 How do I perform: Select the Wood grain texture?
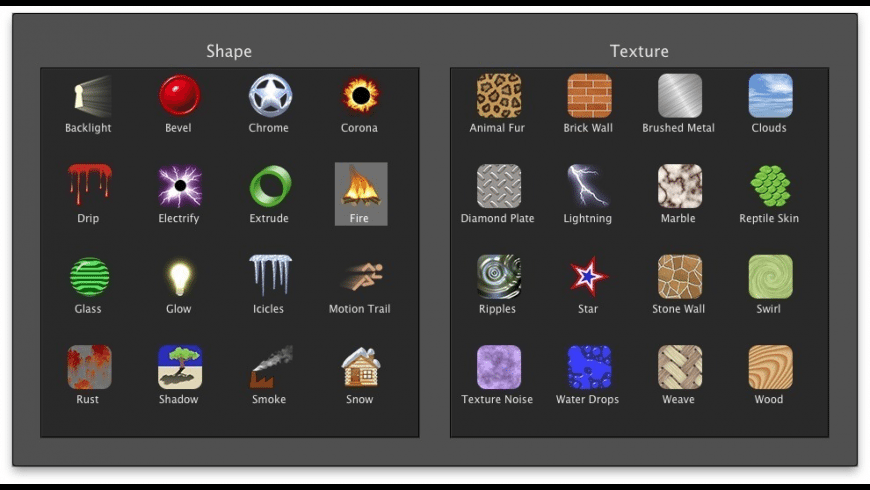[770, 367]
